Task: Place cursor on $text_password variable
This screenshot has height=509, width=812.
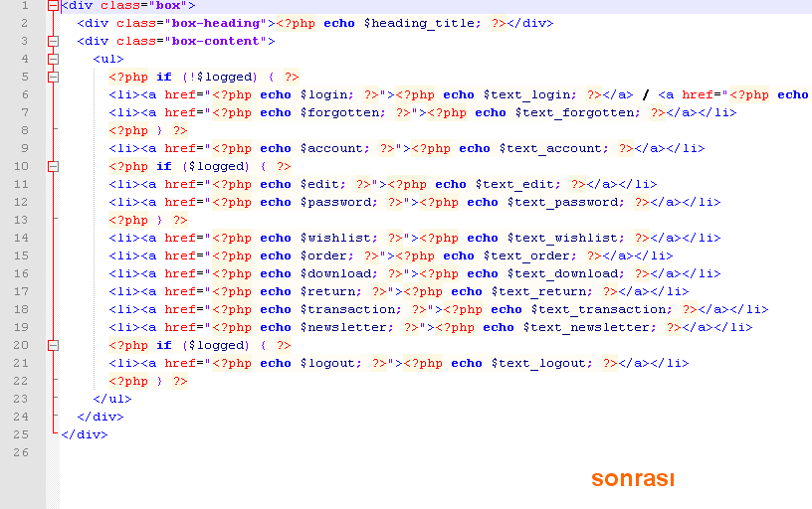Action: pos(566,202)
